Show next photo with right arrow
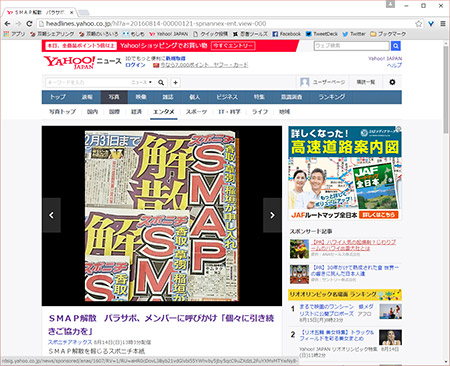Viewport: 450px width, 366px height. [272, 215]
